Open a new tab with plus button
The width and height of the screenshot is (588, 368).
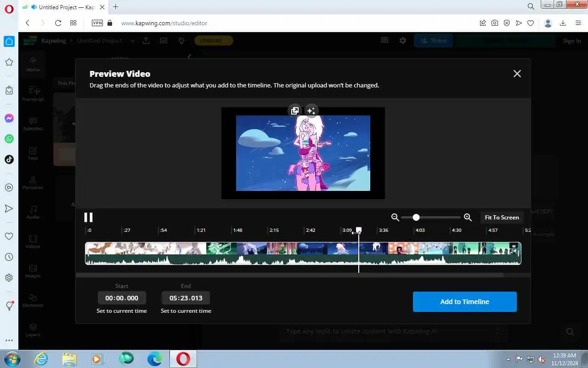115,6
